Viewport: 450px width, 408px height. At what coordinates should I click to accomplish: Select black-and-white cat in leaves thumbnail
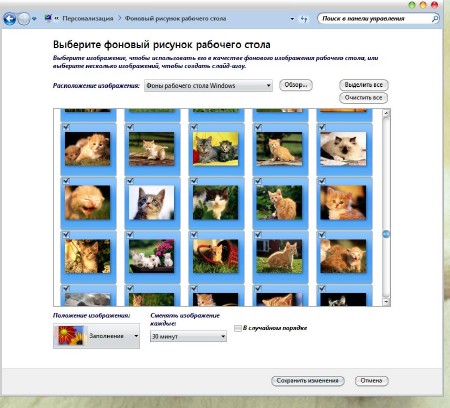click(x=215, y=203)
